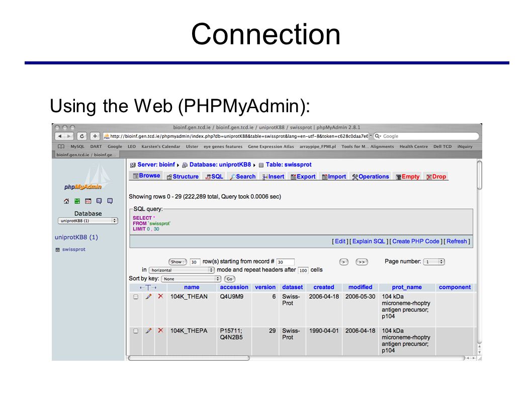Click the rows count field showing 30
Screen dimensions: 532x399
tap(195, 262)
